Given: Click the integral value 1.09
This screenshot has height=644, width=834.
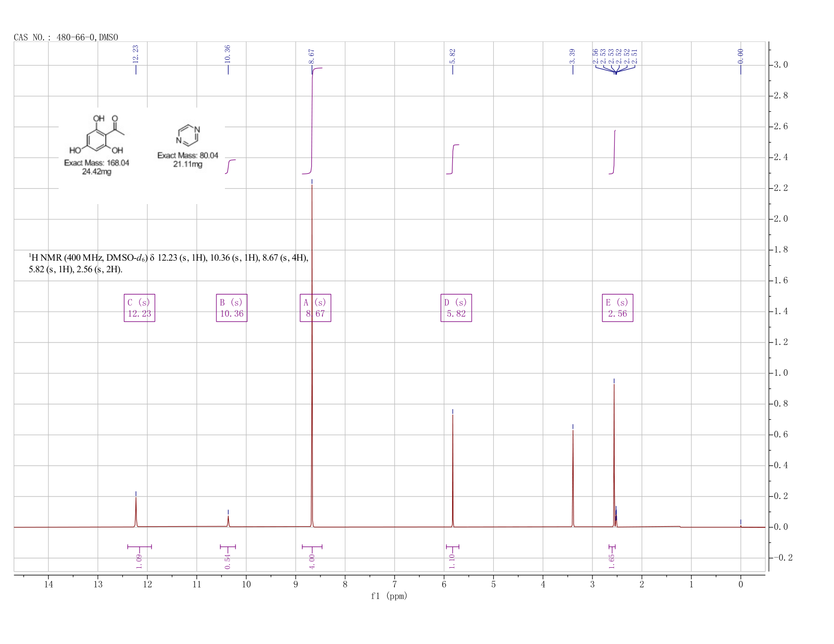Looking at the screenshot, I should click(x=140, y=561).
